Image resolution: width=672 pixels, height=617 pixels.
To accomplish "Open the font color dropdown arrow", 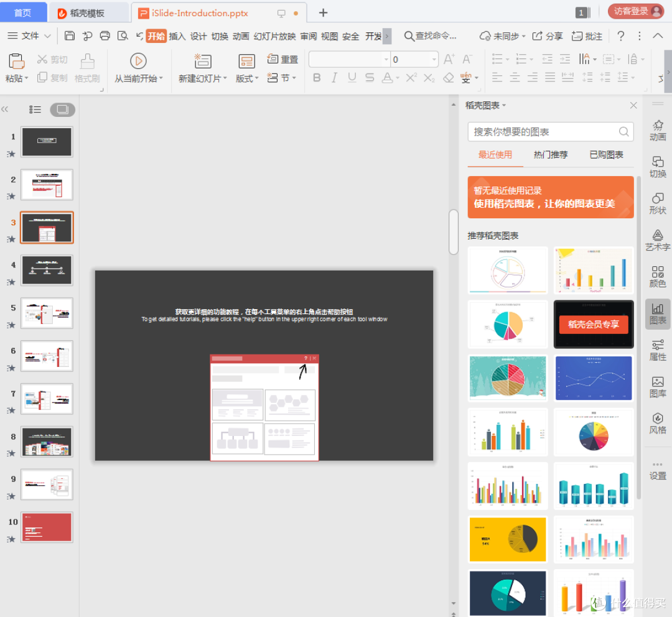I will 398,78.
